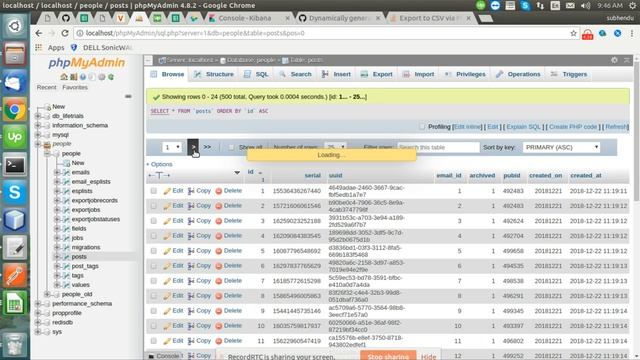The image size is (640, 360).
Task: Select checkbox for row id 10
Action: [x=153, y=326]
